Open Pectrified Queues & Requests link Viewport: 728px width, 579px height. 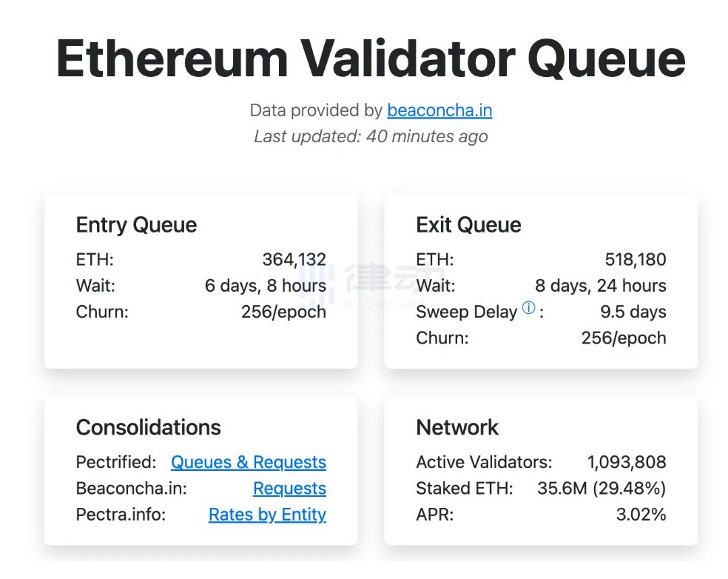pos(248,462)
